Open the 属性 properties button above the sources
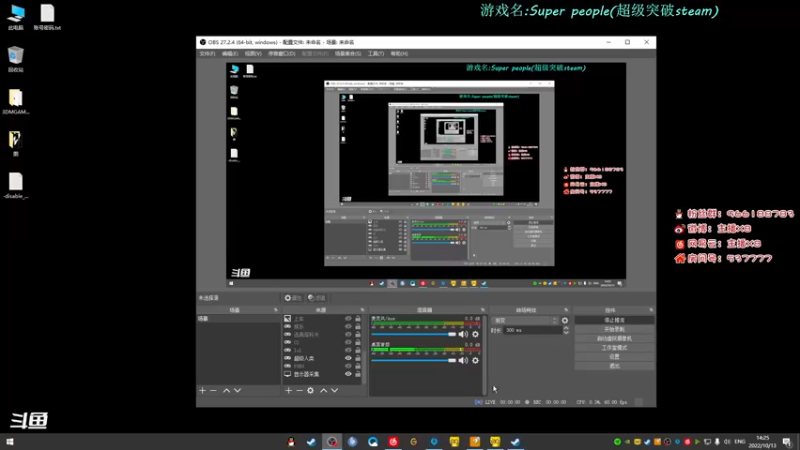 point(293,298)
